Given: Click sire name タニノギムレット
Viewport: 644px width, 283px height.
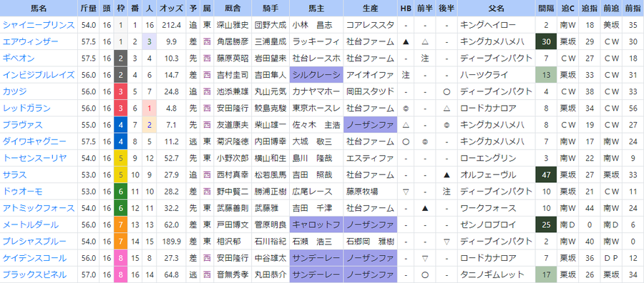Looking at the screenshot, I should coord(492,274).
